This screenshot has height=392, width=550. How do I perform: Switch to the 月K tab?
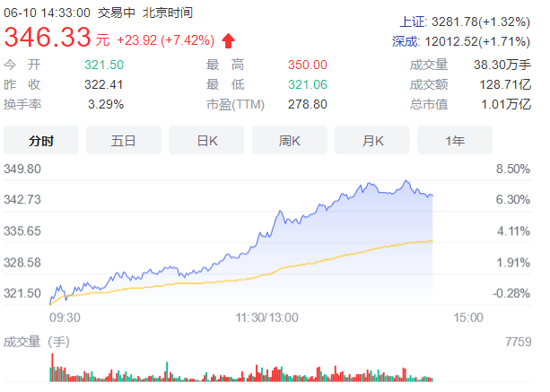(372, 140)
